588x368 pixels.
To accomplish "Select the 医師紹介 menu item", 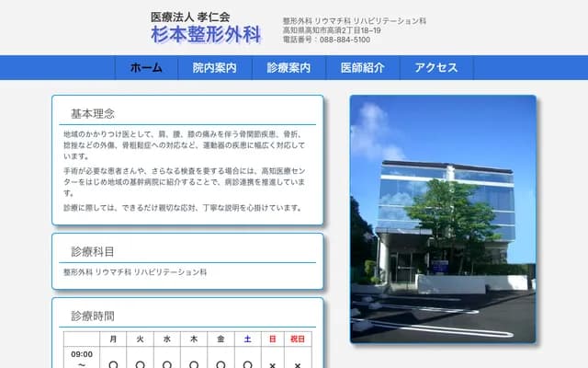I will (363, 68).
